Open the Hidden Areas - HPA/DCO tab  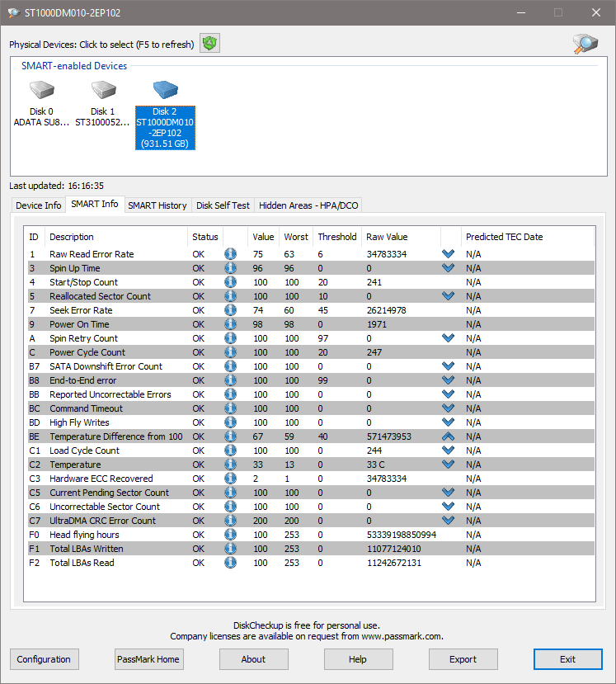tap(308, 205)
